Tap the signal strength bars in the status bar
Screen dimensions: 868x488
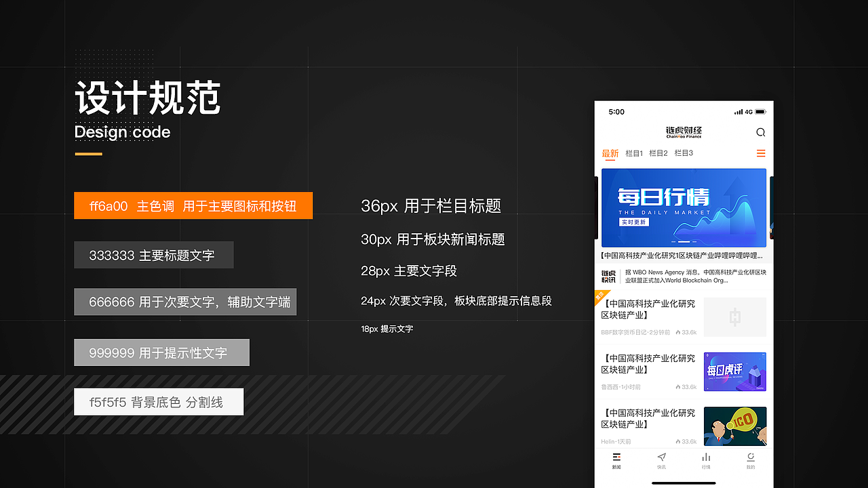pyautogui.click(x=738, y=112)
